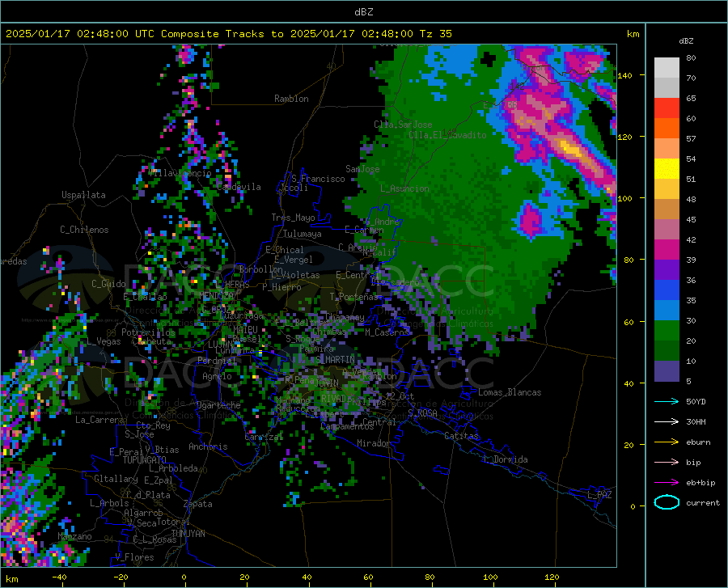Click the 'MENDOZA' city label

point(216,295)
